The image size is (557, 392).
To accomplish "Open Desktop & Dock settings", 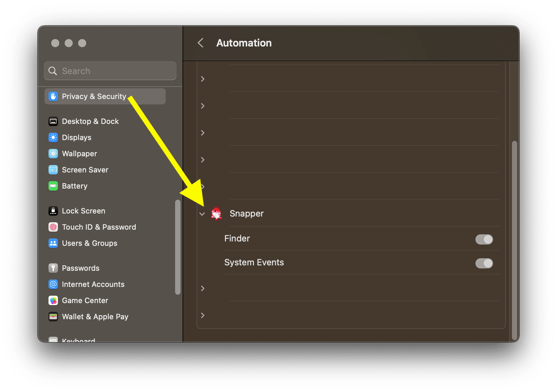I will (x=90, y=121).
